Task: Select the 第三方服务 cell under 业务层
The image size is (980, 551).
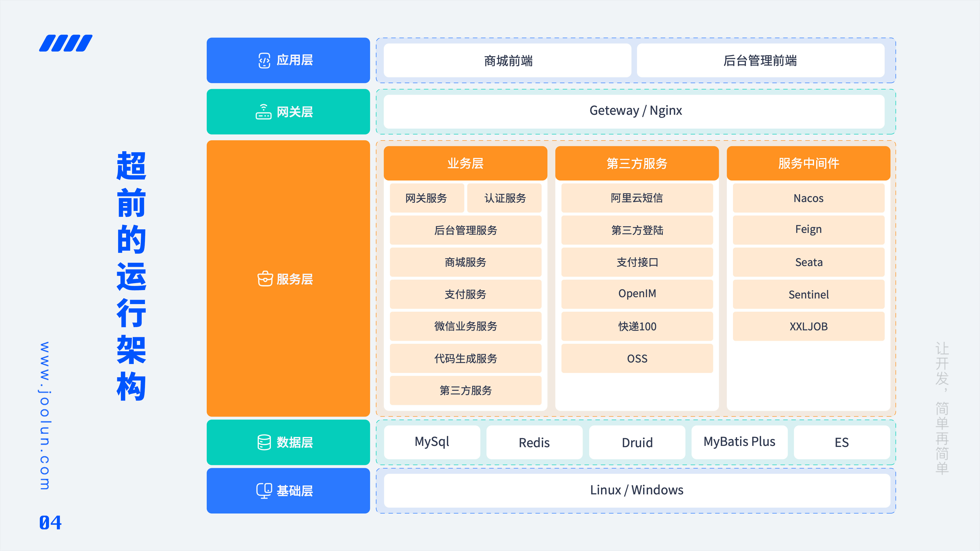Action: 466,390
